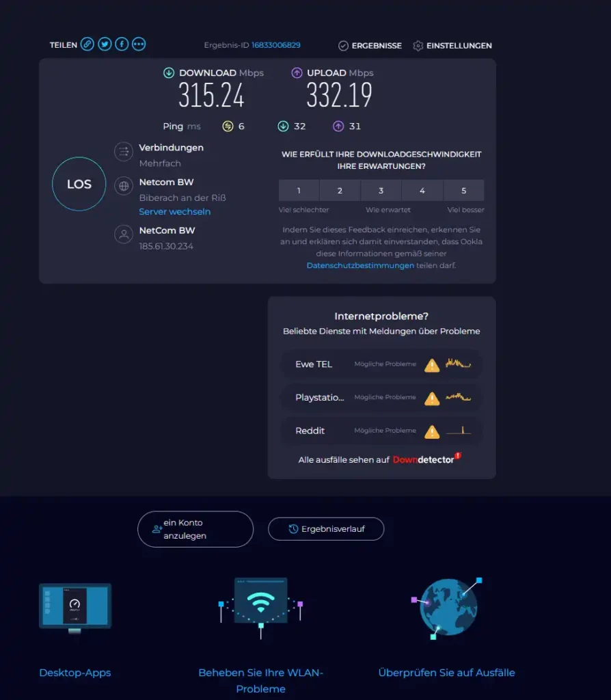Click the upload ping icon next to 31
The image size is (611, 700).
tap(339, 126)
